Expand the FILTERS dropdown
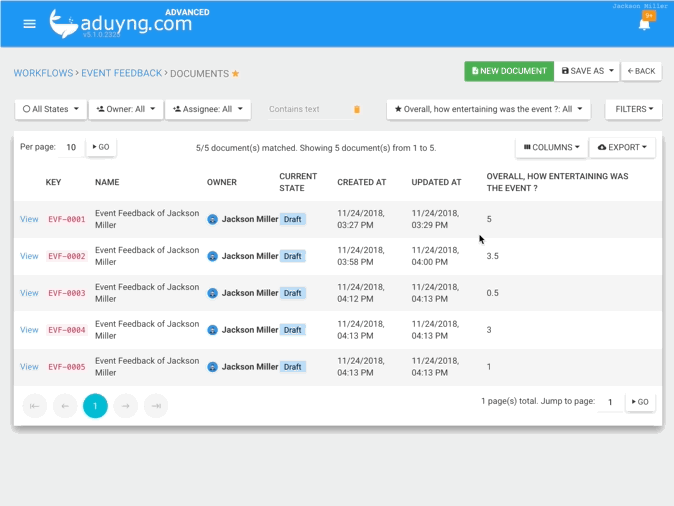674x506 pixels. 634,109
